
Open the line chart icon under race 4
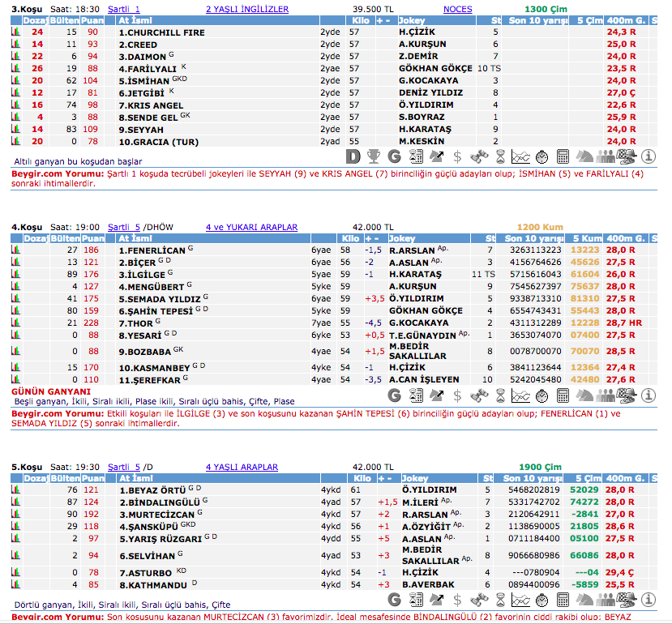tap(521, 395)
